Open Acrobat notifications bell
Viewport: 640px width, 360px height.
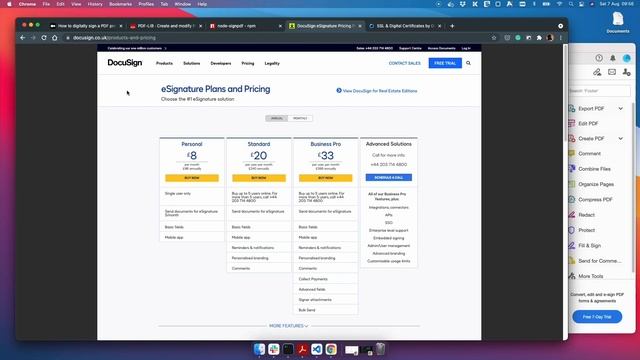(613, 58)
